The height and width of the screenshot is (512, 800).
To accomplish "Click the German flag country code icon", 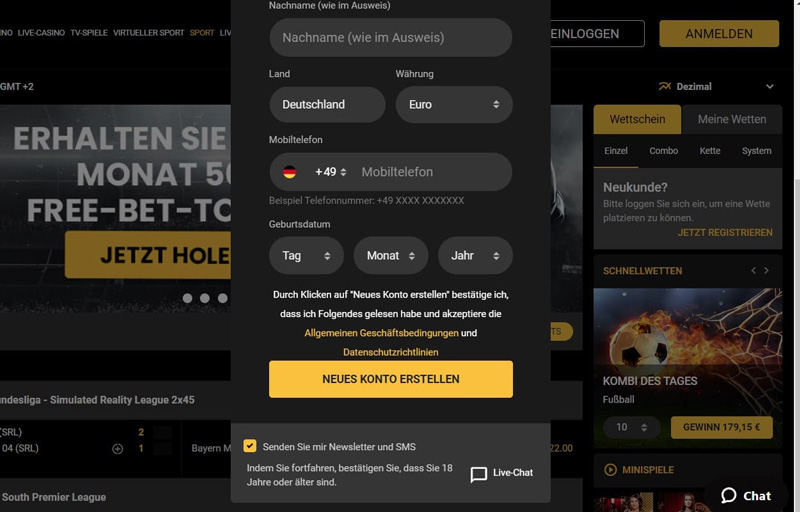I will click(x=289, y=172).
